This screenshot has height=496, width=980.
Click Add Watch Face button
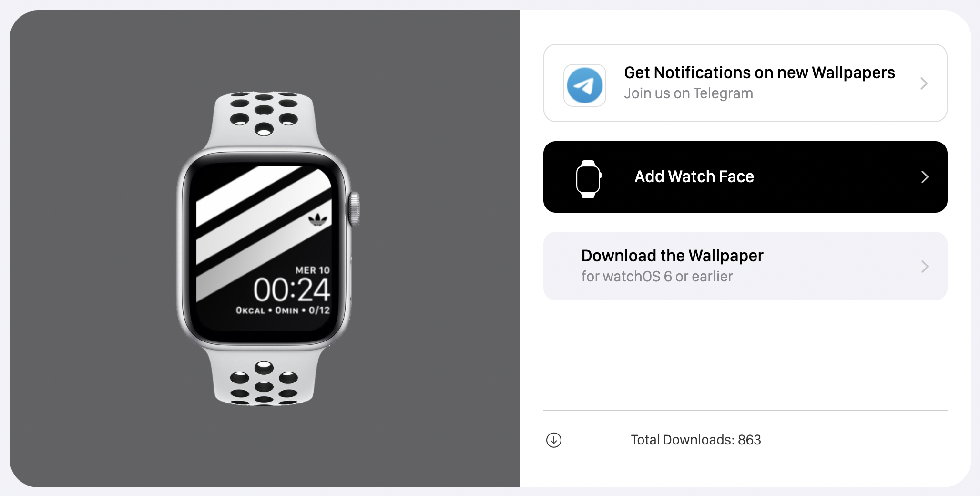[x=745, y=177]
